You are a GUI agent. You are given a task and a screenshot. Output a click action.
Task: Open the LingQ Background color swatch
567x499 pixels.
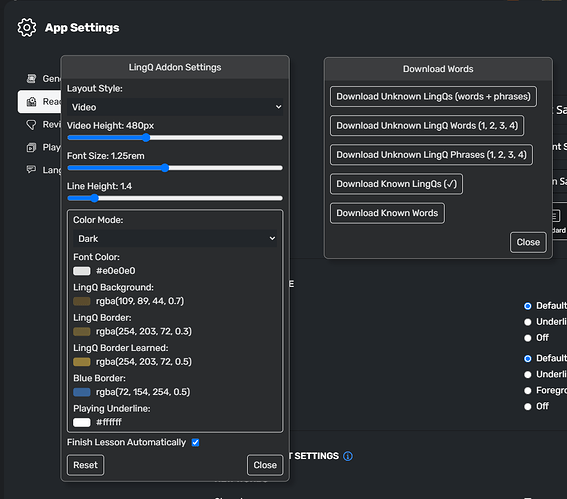pyautogui.click(x=82, y=301)
